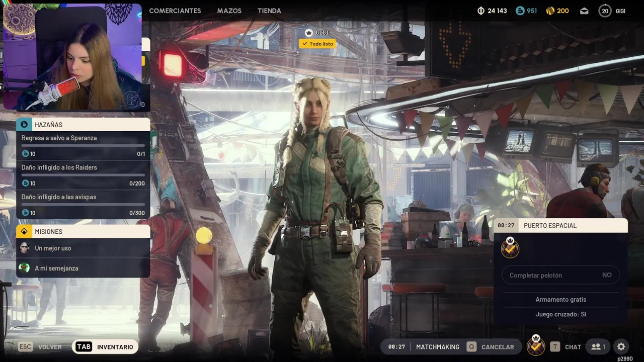This screenshot has width=644, height=362.
Task: Click the 10 reward coin under Regresa a salvo
Action: (x=25, y=154)
